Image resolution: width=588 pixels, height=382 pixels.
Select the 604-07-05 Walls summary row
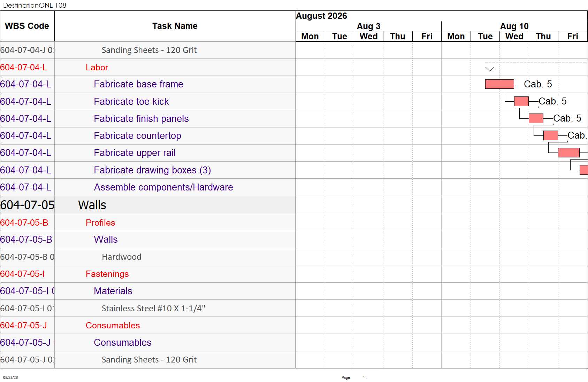tap(148, 205)
